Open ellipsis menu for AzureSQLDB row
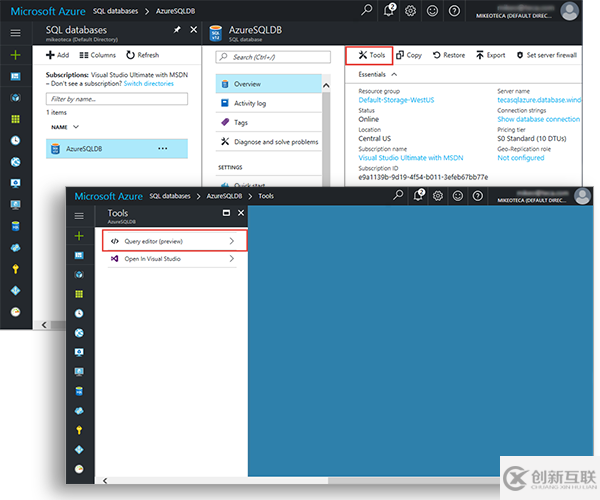600x500 pixels. click(x=163, y=148)
